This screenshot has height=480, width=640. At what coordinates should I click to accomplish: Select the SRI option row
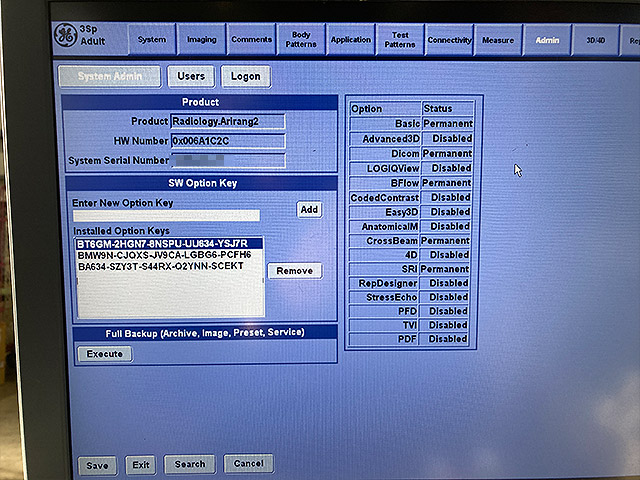409,269
